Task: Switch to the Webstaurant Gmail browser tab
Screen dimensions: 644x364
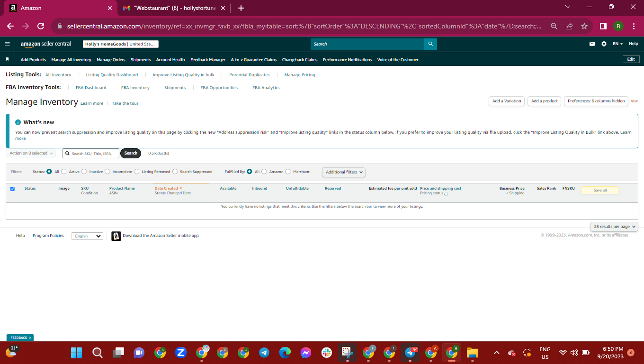Action: [174, 8]
